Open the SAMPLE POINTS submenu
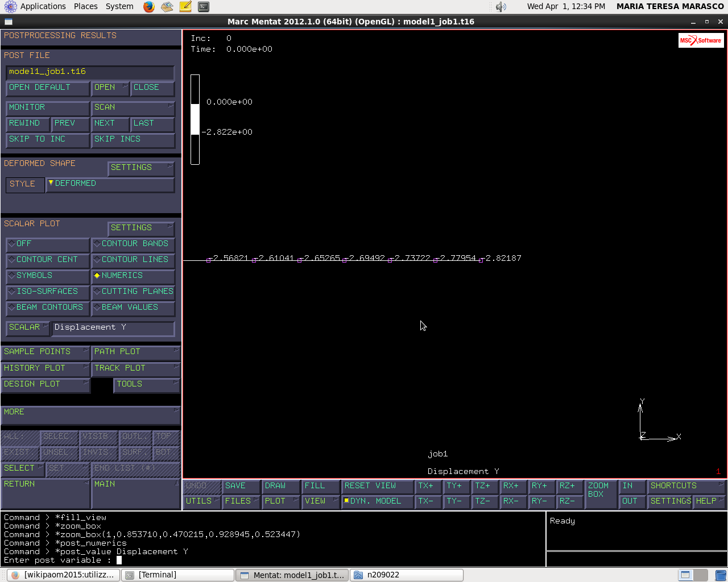 pos(45,352)
